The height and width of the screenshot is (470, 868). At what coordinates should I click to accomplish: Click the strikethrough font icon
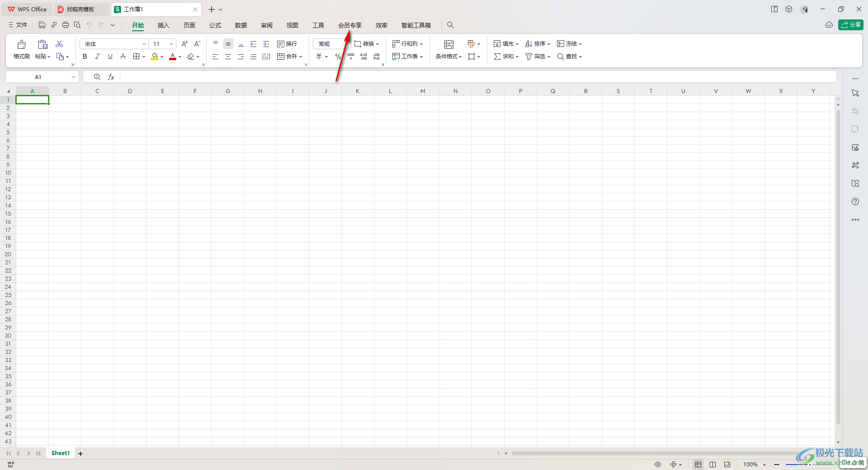point(123,56)
